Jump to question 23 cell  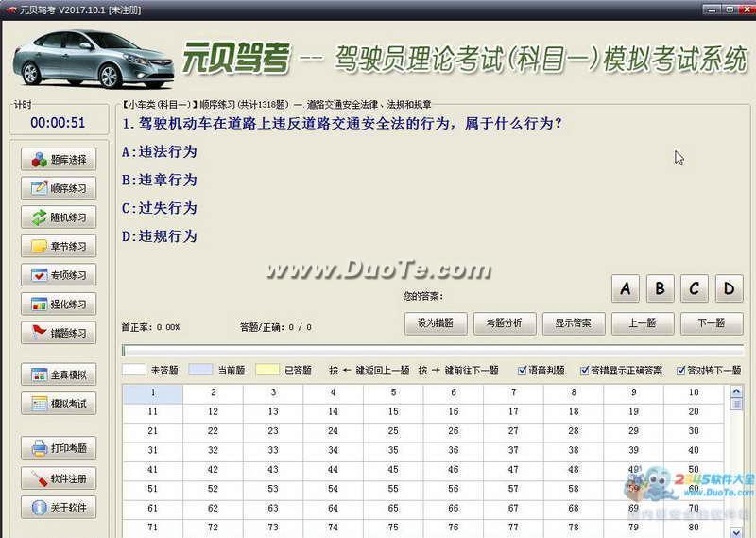click(273, 431)
